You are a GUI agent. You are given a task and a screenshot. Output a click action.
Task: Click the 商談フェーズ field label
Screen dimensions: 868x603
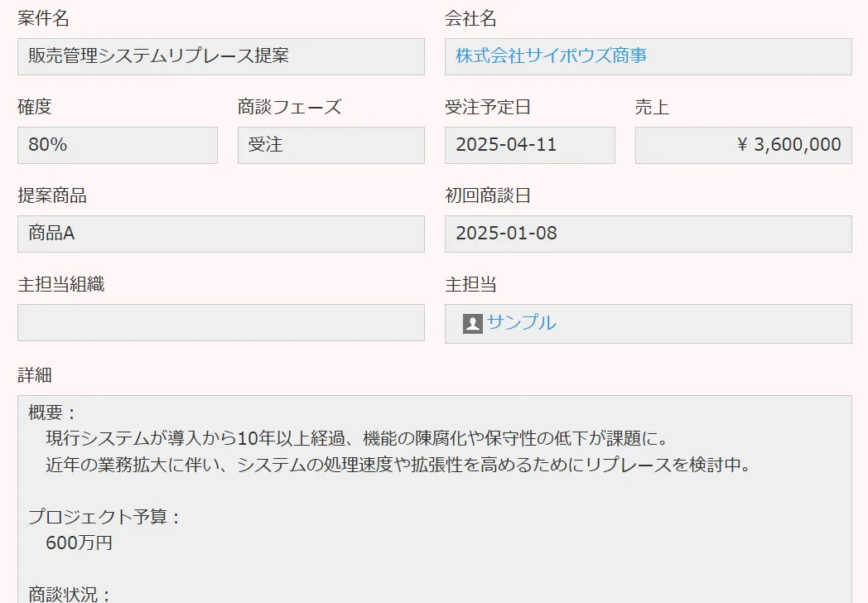pos(289,107)
